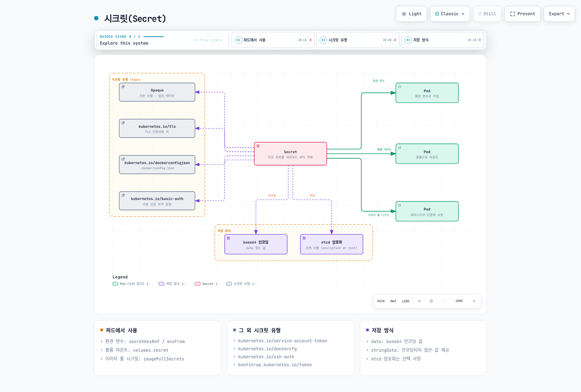Open guided view 03 저장 방식
Screen dimensions: 581x392
[443, 40]
